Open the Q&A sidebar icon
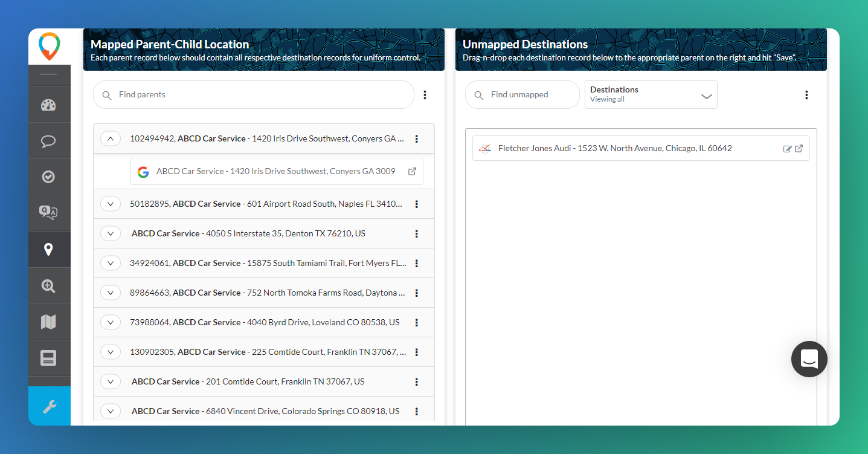 point(48,212)
